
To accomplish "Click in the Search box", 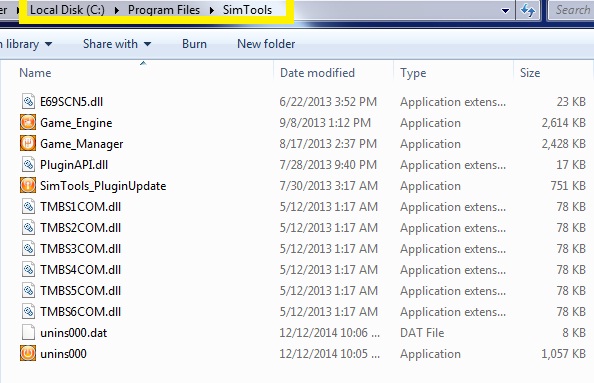I will pos(571,10).
